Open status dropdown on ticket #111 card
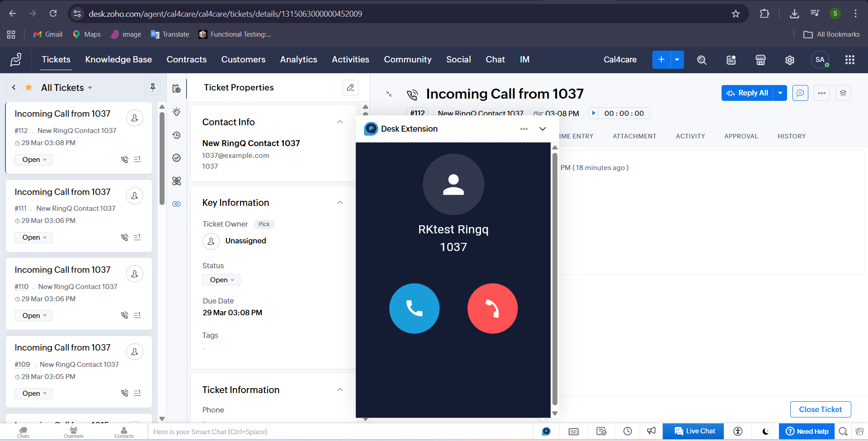This screenshot has height=441, width=868. pyautogui.click(x=34, y=237)
